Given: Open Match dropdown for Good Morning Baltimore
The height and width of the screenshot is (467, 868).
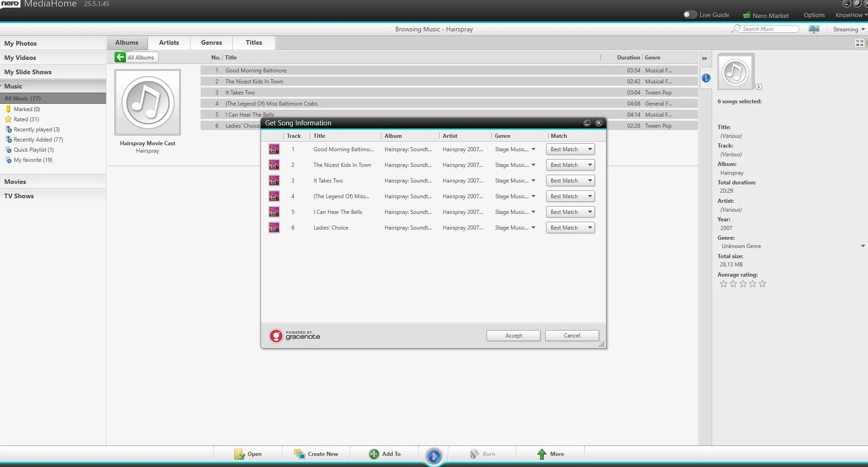Looking at the screenshot, I should pos(571,149).
